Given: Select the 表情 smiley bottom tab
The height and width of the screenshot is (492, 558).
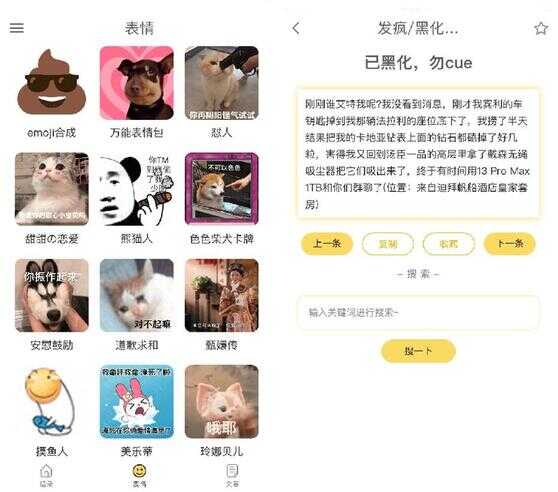Looking at the screenshot, I should [139, 476].
